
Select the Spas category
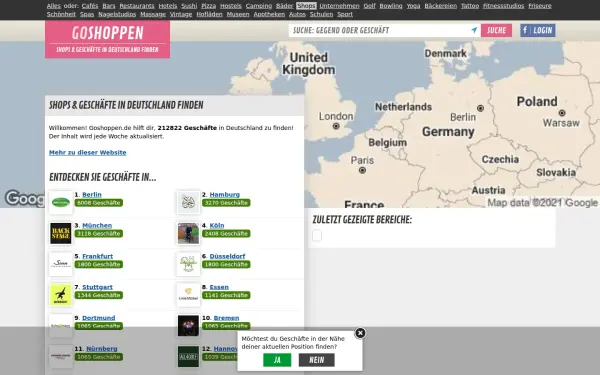coord(87,14)
